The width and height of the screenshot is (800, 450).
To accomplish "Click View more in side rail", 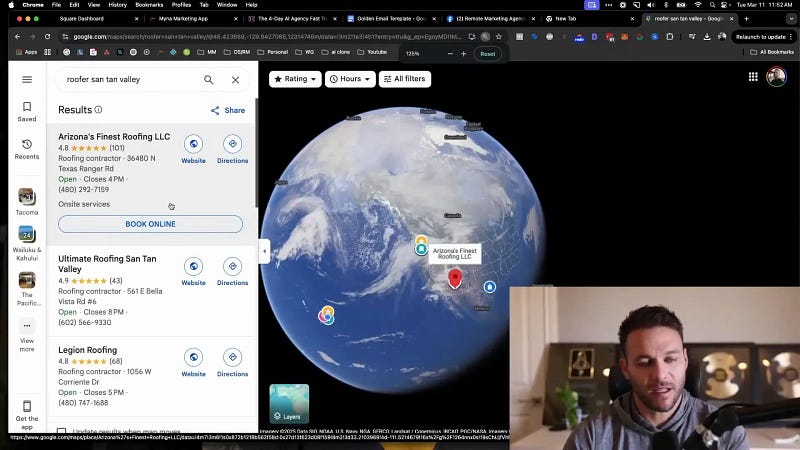I will point(27,335).
